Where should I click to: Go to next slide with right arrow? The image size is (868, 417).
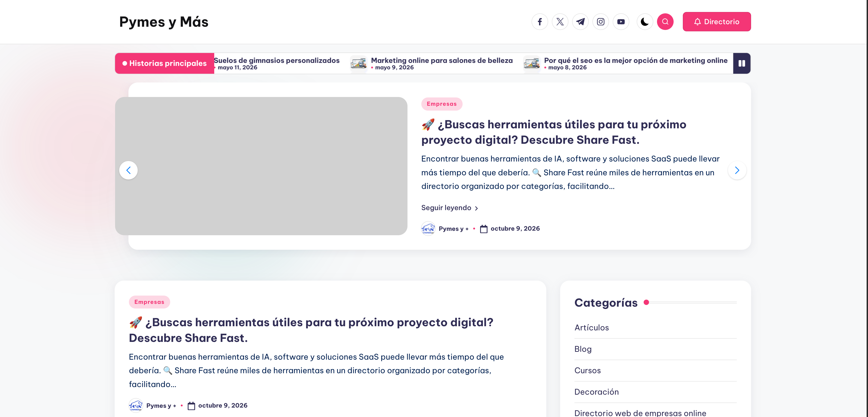click(x=737, y=170)
